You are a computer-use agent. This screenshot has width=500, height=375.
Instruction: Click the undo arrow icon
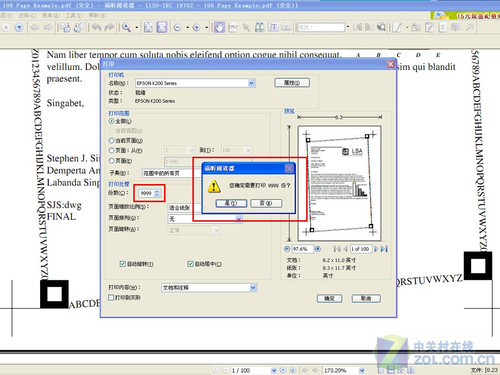pos(96,27)
